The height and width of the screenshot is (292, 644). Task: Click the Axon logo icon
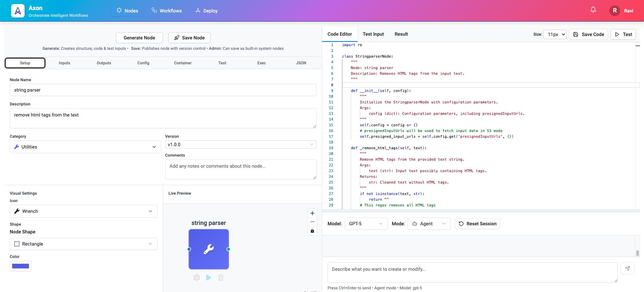pyautogui.click(x=18, y=11)
